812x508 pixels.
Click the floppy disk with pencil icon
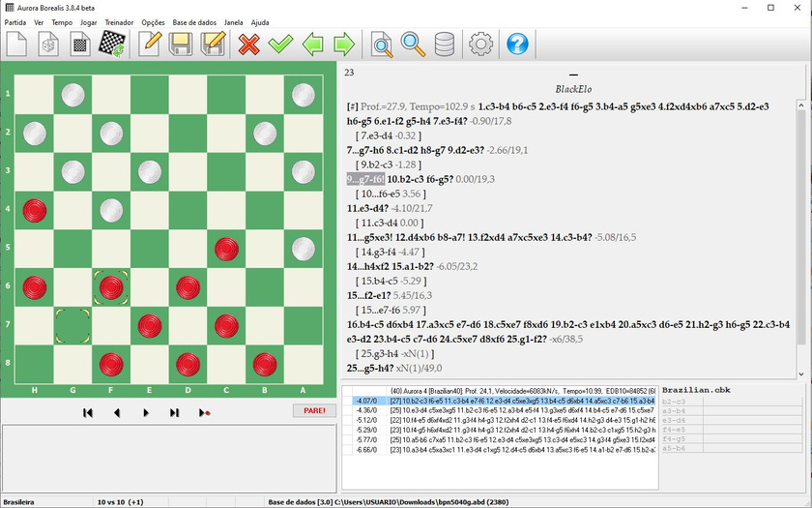point(213,44)
